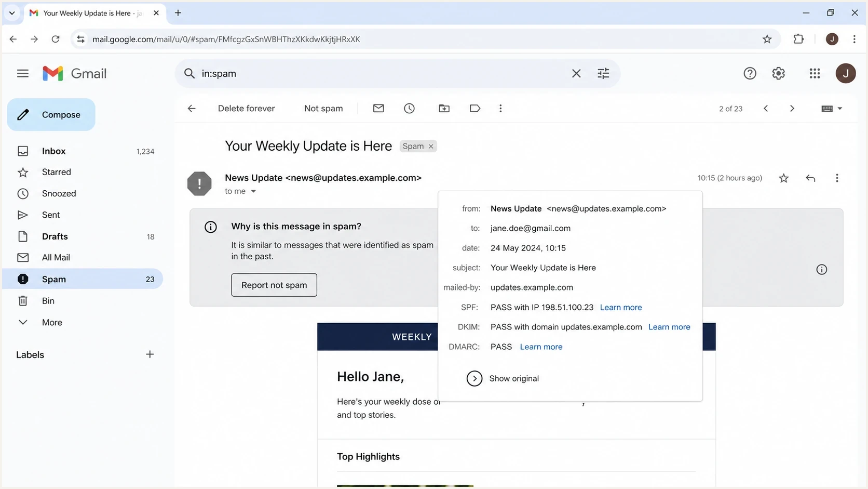Image resolution: width=868 pixels, height=489 pixels.
Task: Go to newer message arrow
Action: tap(766, 108)
